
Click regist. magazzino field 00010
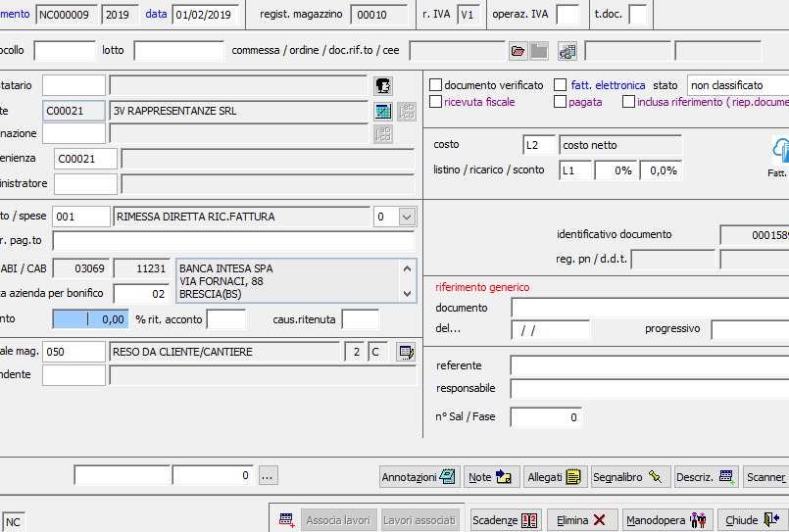coord(379,15)
